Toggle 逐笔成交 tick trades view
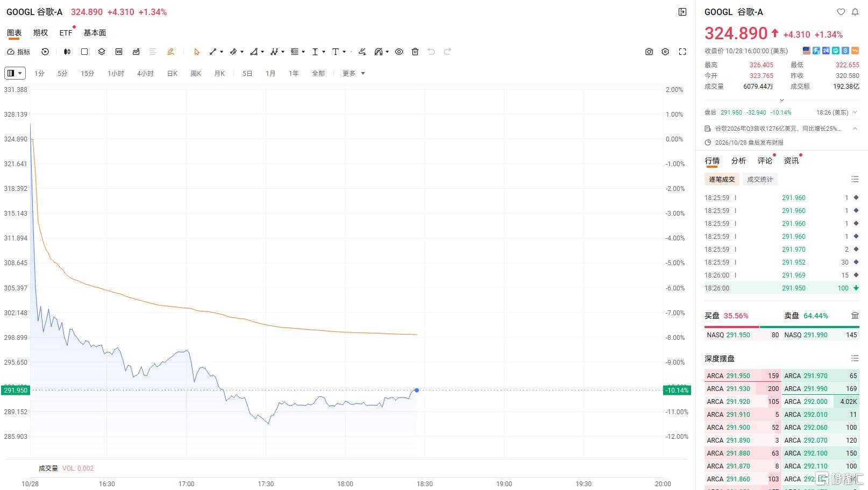The width and height of the screenshot is (868, 490). point(722,180)
